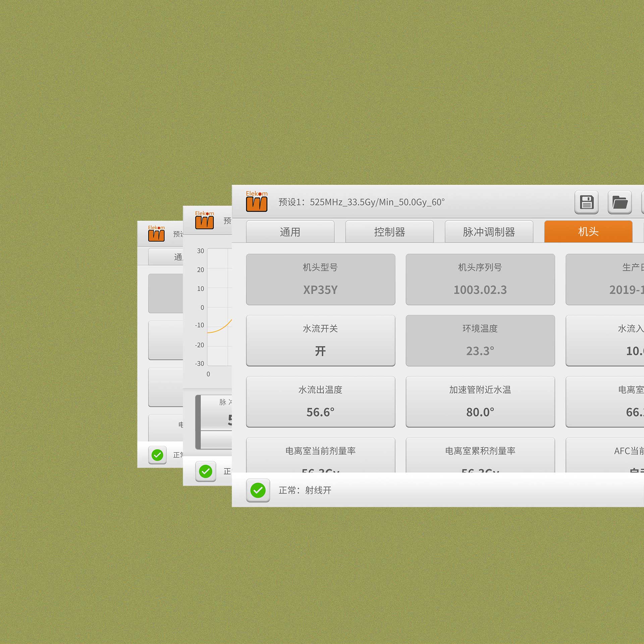644x644 pixels.
Task: Click the 机头序列号 1003.02.3 tile
Action: (480, 279)
